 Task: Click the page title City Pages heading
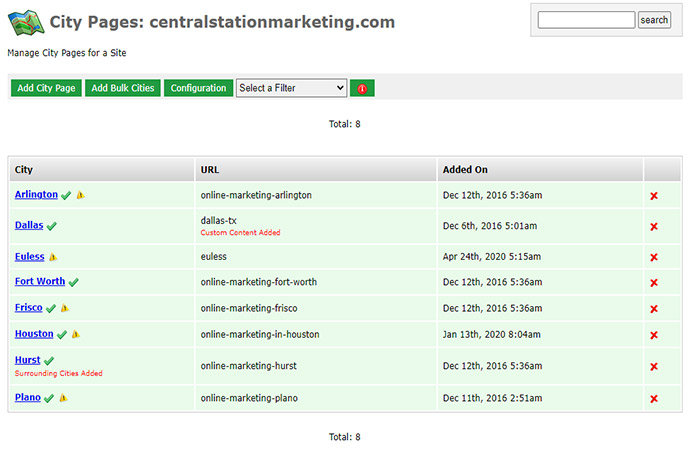pyautogui.click(x=222, y=22)
